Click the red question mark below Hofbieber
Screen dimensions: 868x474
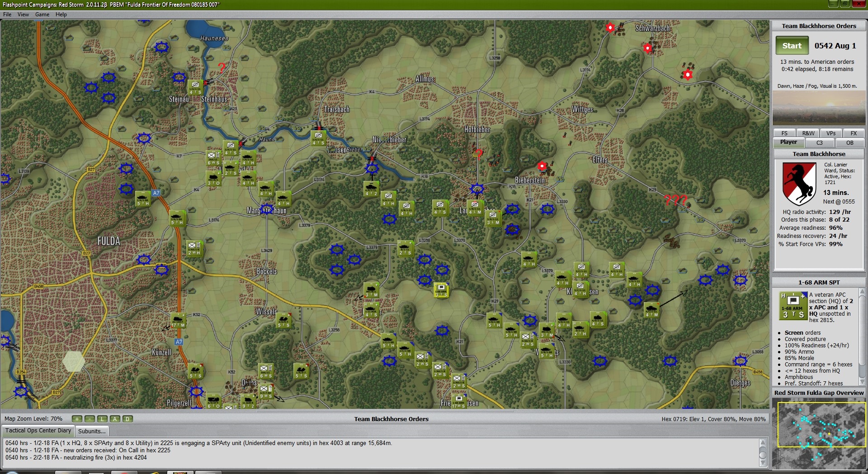[x=479, y=154]
